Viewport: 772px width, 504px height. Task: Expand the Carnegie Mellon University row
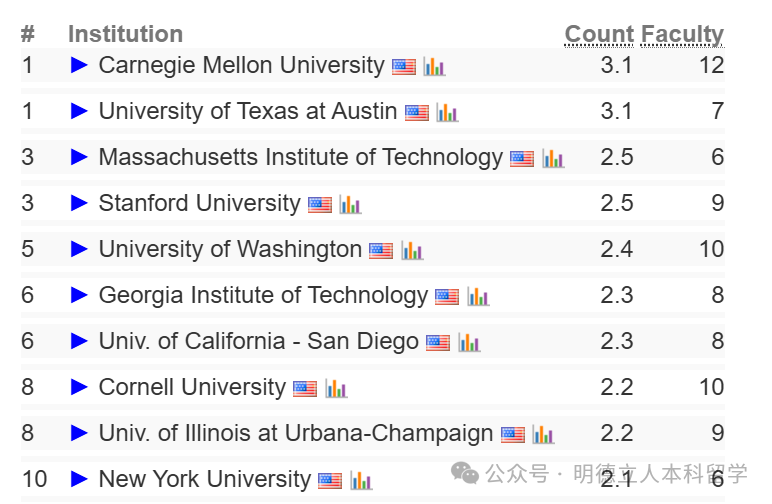[79, 65]
